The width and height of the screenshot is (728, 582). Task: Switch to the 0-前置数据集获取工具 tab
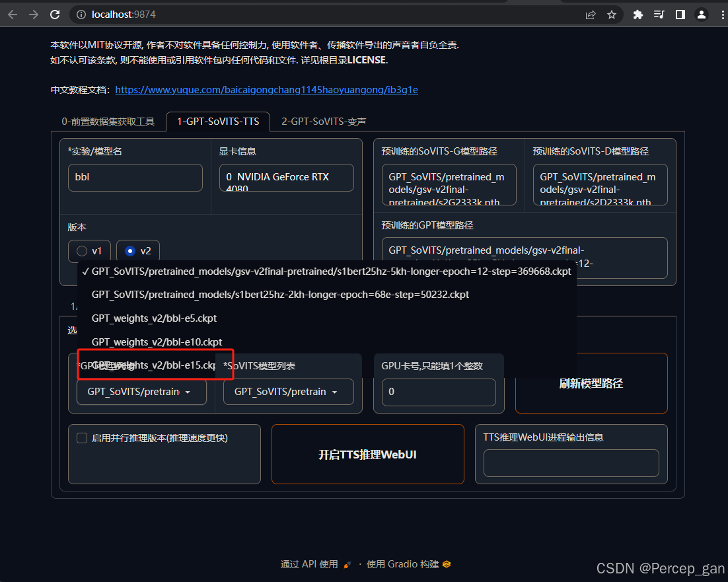(x=108, y=122)
